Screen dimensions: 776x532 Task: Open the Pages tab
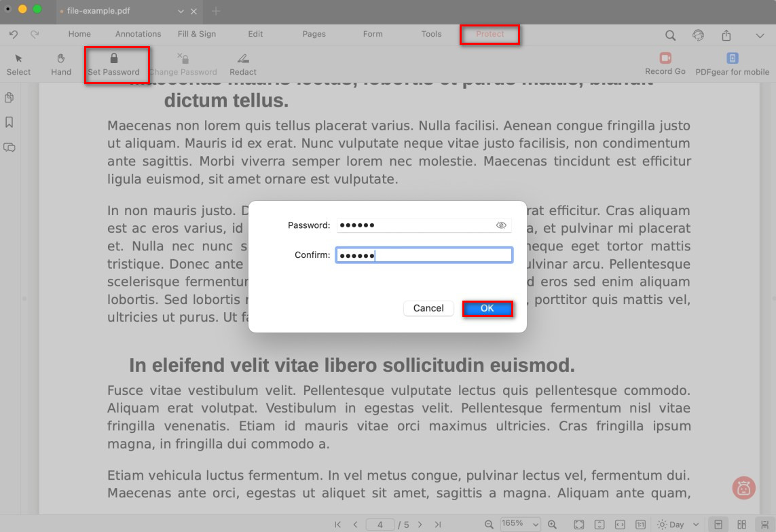pos(314,34)
